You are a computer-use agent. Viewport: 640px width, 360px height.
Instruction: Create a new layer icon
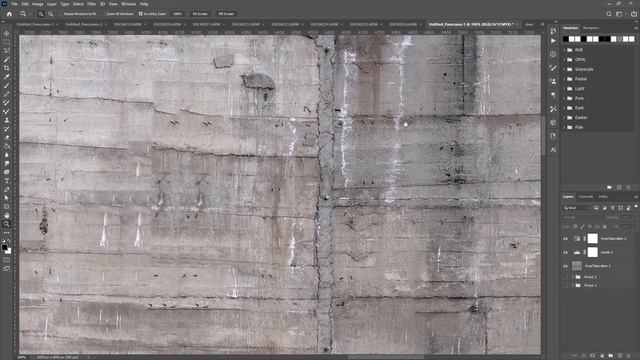(620, 356)
